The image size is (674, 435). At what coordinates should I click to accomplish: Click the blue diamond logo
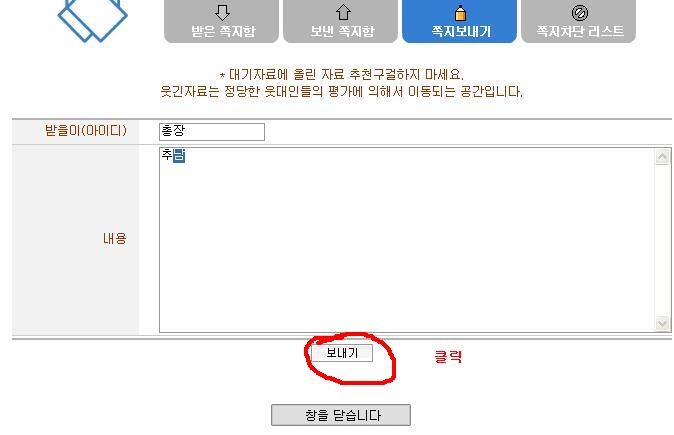point(92,19)
